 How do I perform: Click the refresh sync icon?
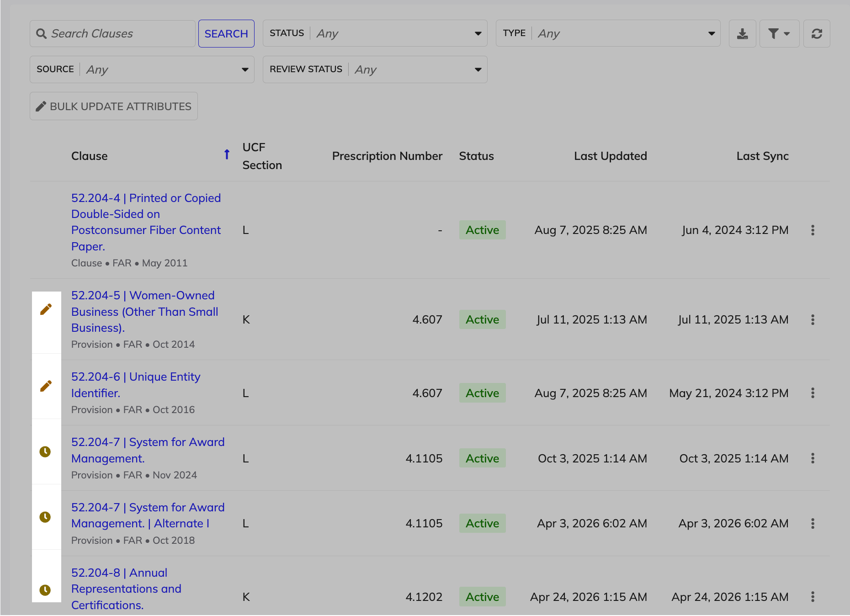[x=817, y=33]
